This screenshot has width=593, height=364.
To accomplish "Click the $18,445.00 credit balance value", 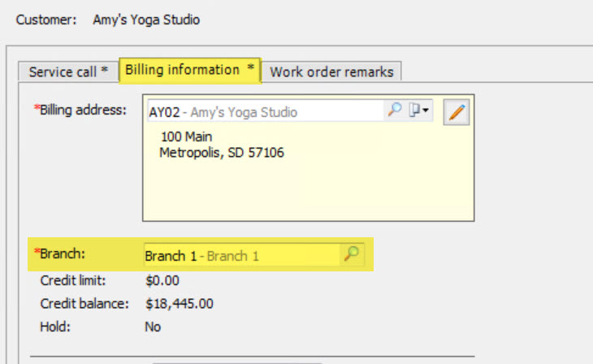I will pos(180,303).
